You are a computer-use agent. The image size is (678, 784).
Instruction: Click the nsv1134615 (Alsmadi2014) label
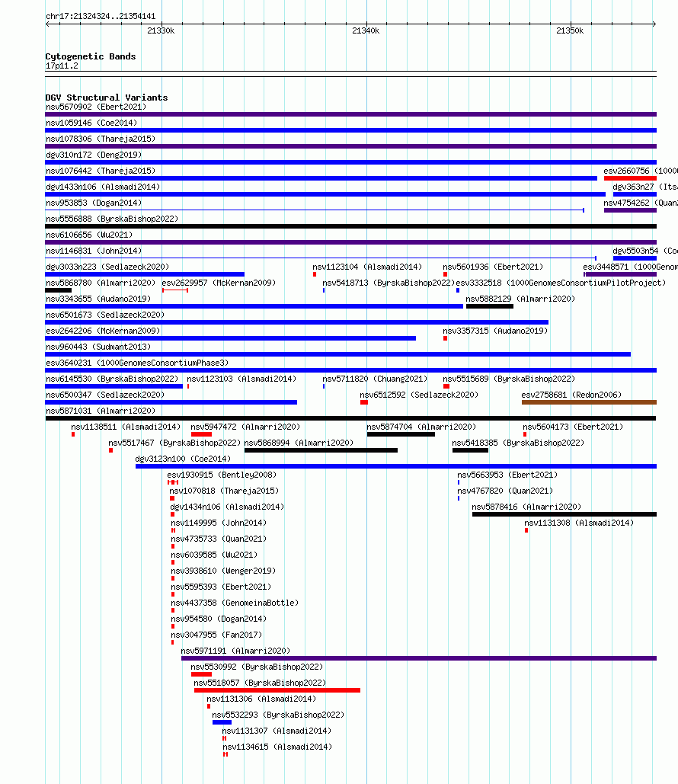[277, 747]
